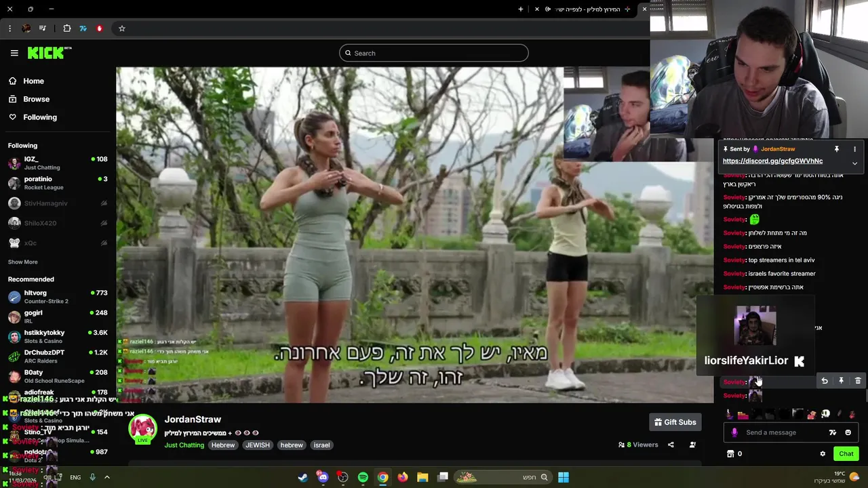Collapse pinned message chevron
Viewport: 868px width, 488px height.
(x=854, y=163)
